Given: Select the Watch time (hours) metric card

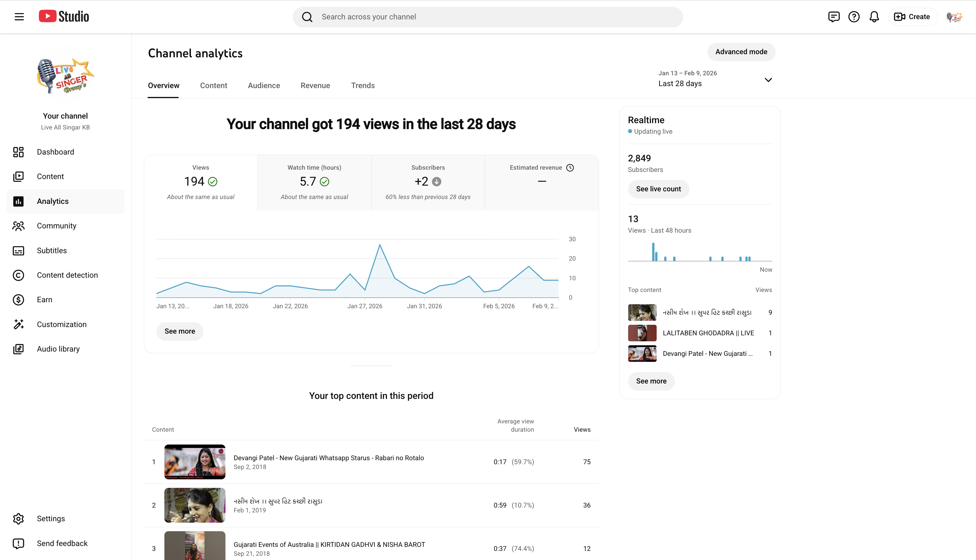Looking at the screenshot, I should coord(314,183).
